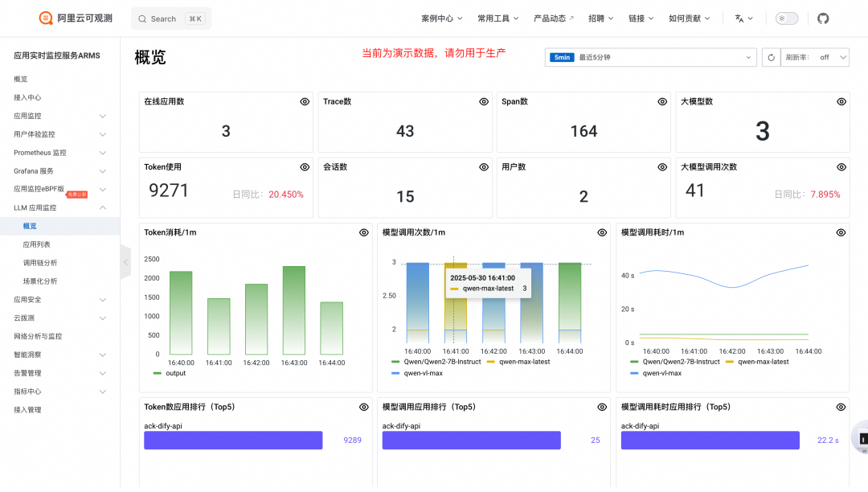Click the eye icon on 大模型数 card
868x492 pixels.
pos(841,102)
